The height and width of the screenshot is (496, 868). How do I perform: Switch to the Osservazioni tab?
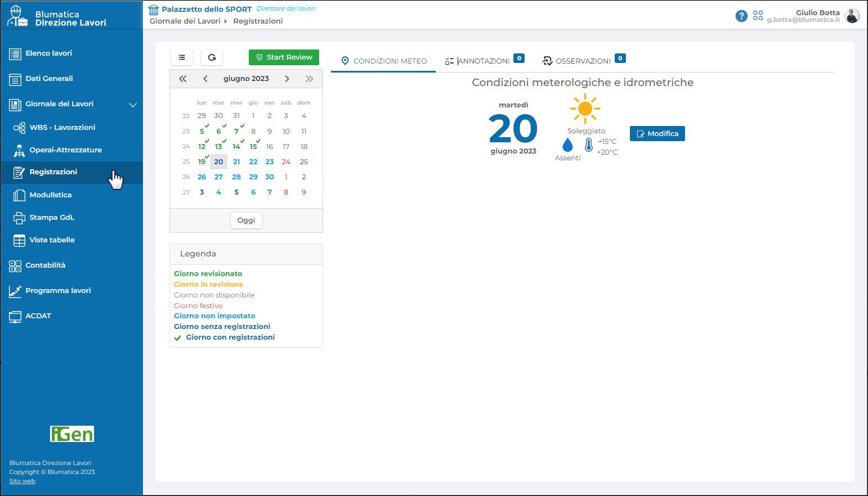583,61
